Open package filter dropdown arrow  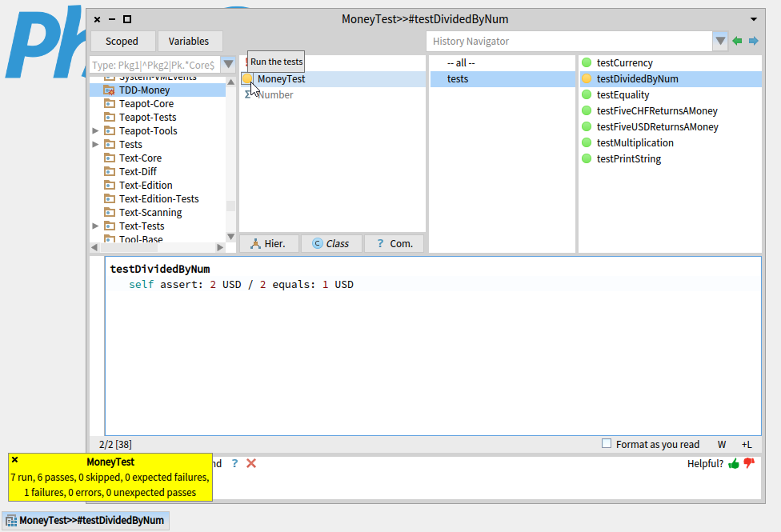[x=228, y=64]
